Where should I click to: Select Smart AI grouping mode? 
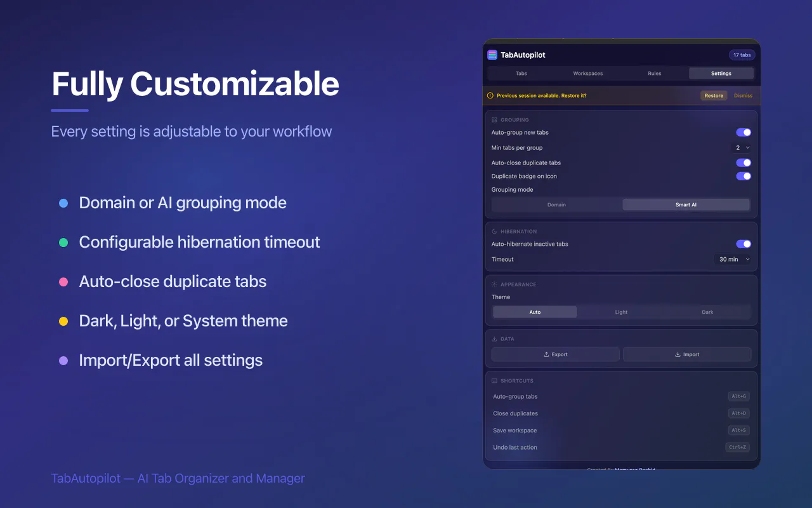pos(686,205)
